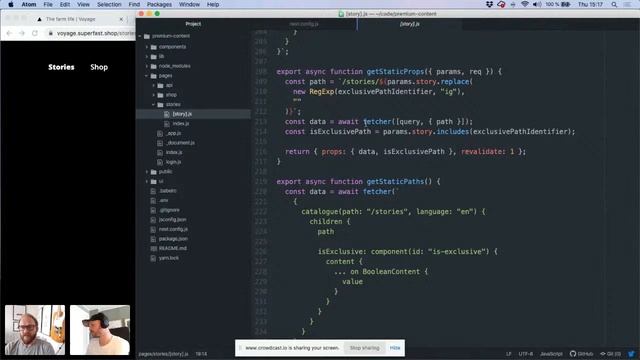Image resolution: width=640 pixels, height=360 pixels.
Task: Open the Selection menu
Action: click(109, 4)
